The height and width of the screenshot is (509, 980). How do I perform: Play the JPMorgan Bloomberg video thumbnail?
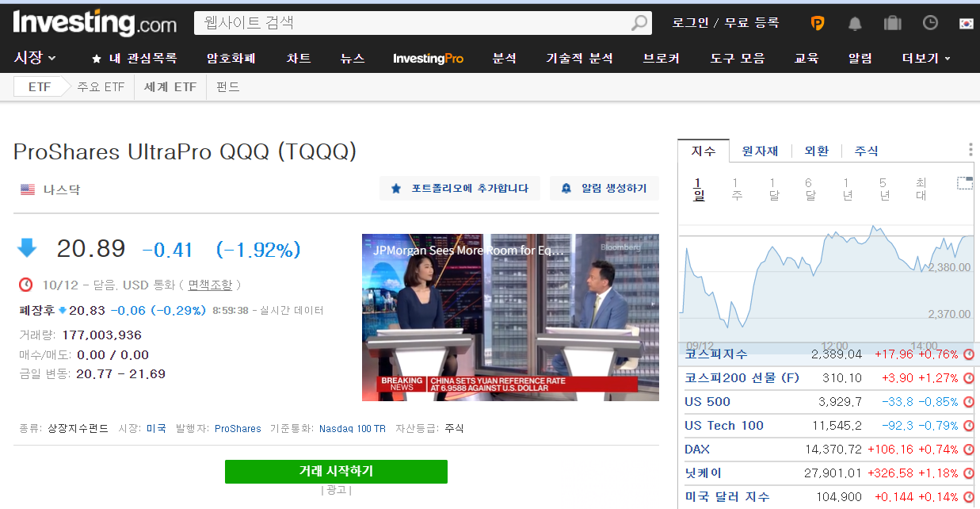tap(510, 317)
